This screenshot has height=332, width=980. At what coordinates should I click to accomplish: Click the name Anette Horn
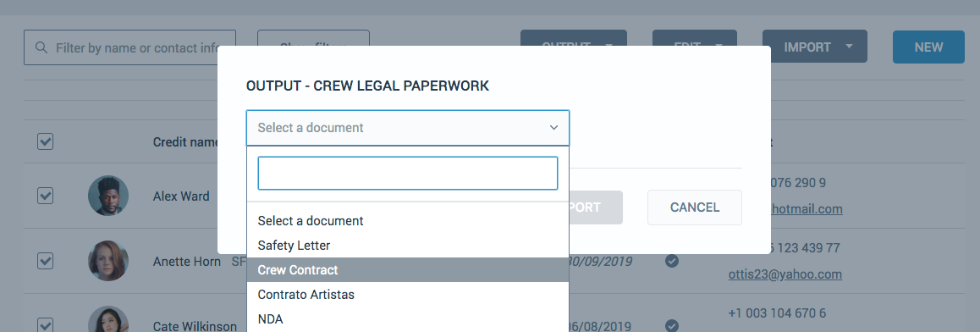coord(187,262)
